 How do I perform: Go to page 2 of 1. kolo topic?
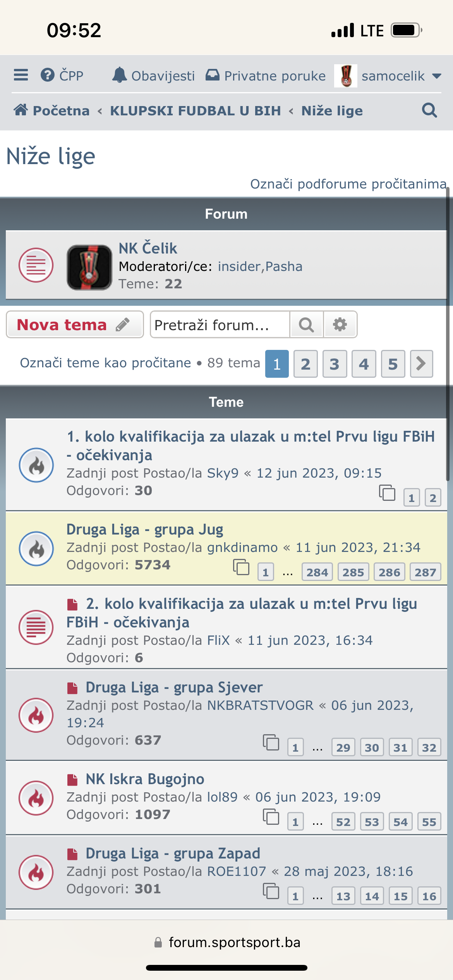click(433, 497)
